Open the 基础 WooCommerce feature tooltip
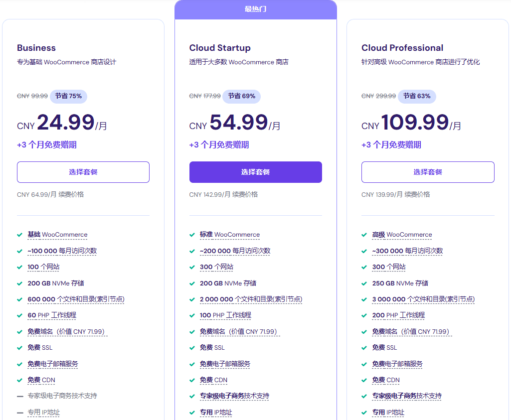The height and width of the screenshot is (420, 511). (x=57, y=235)
